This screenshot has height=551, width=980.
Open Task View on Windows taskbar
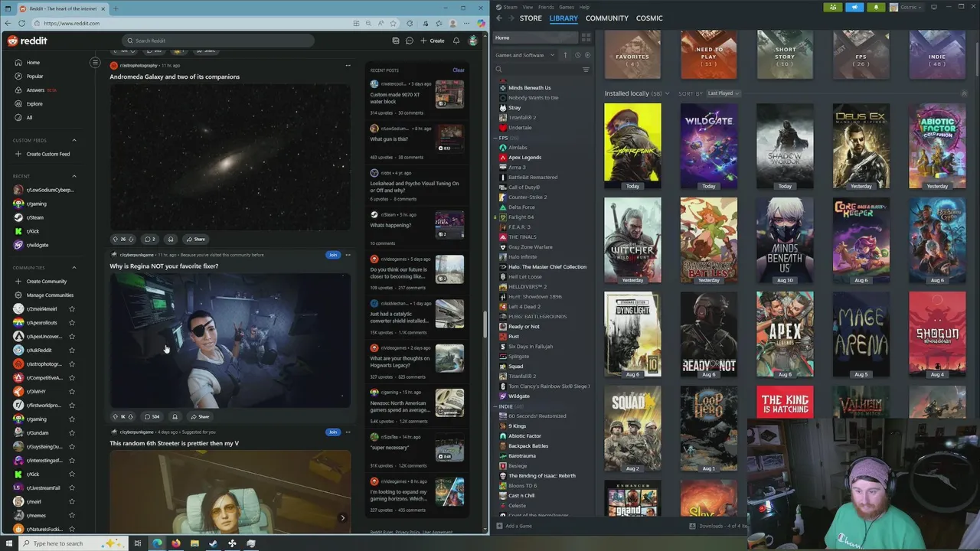coord(138,543)
